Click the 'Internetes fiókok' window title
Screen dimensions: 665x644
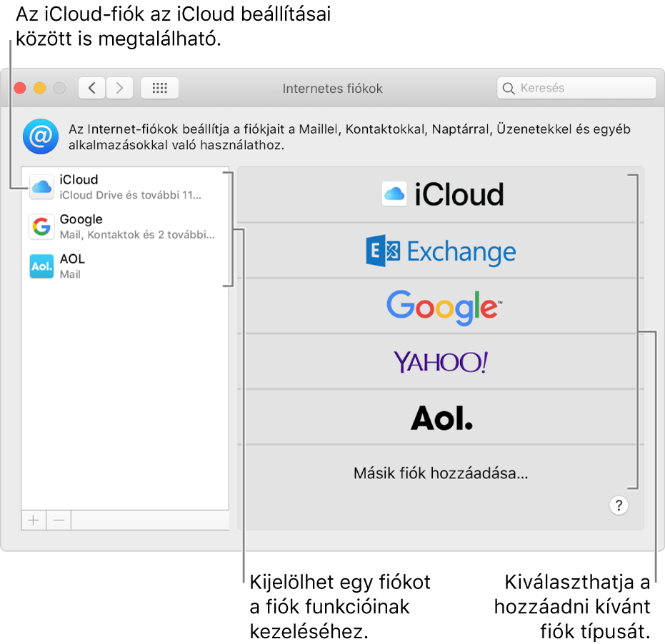point(333,89)
